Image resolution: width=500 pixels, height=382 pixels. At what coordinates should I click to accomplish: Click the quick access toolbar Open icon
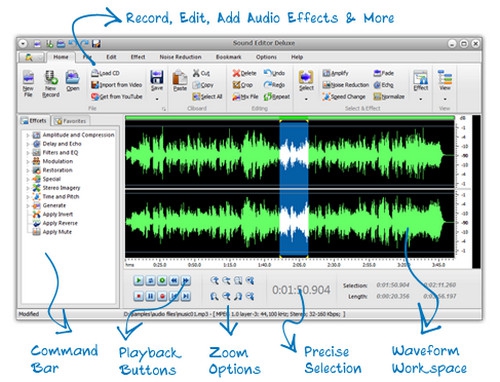[x=60, y=43]
